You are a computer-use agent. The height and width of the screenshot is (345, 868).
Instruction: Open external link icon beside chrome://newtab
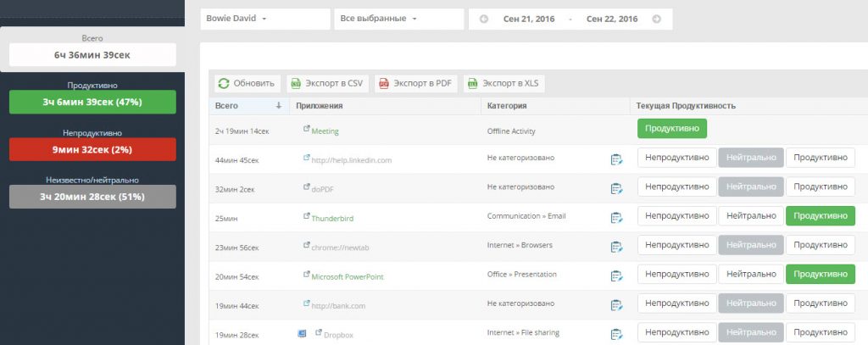[x=306, y=245]
